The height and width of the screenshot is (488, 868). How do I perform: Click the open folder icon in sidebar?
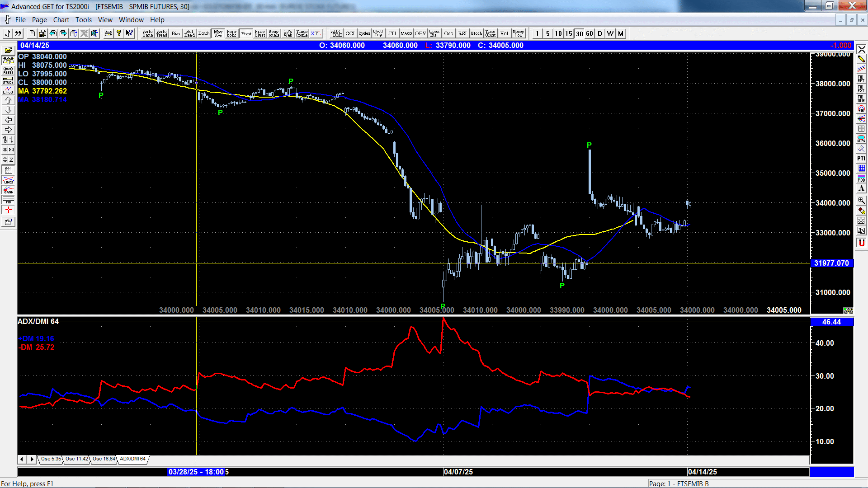[x=8, y=50]
